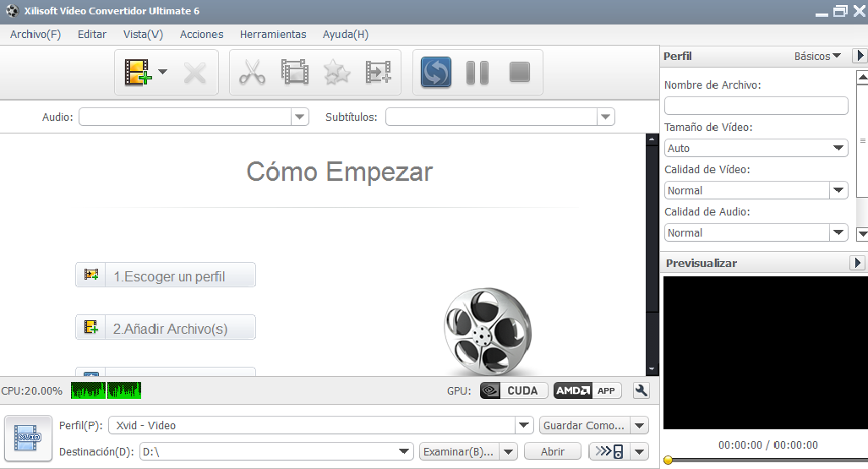Open GPU settings wrench icon
The height and width of the screenshot is (469, 868).
tap(641, 390)
